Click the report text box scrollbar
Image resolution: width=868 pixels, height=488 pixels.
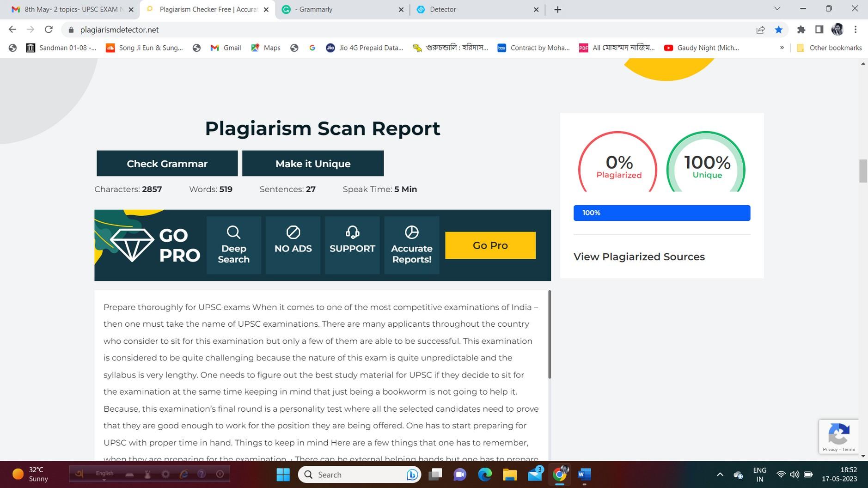550,335
